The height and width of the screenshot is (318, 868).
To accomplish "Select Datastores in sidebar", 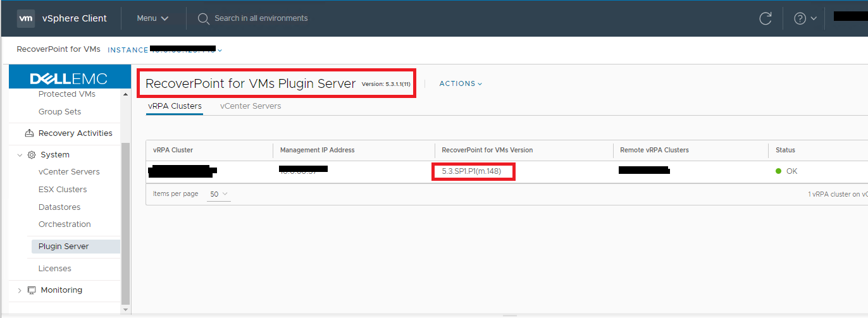I will coord(59,207).
